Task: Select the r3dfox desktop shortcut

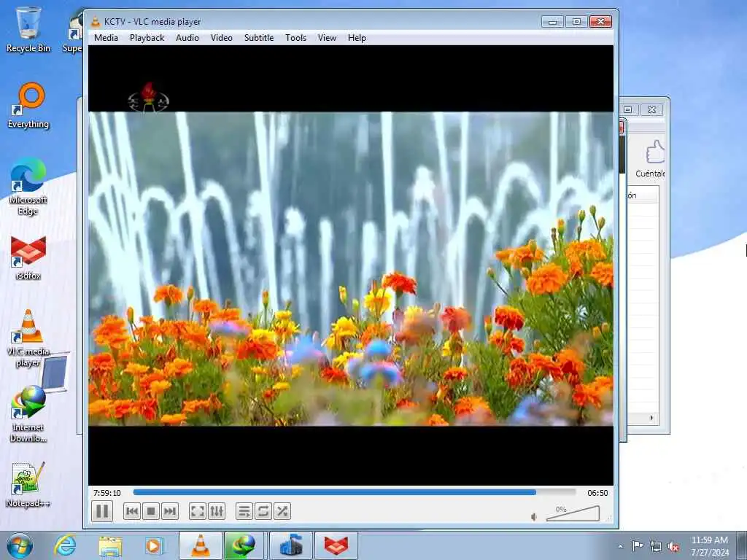Action: coord(28,257)
